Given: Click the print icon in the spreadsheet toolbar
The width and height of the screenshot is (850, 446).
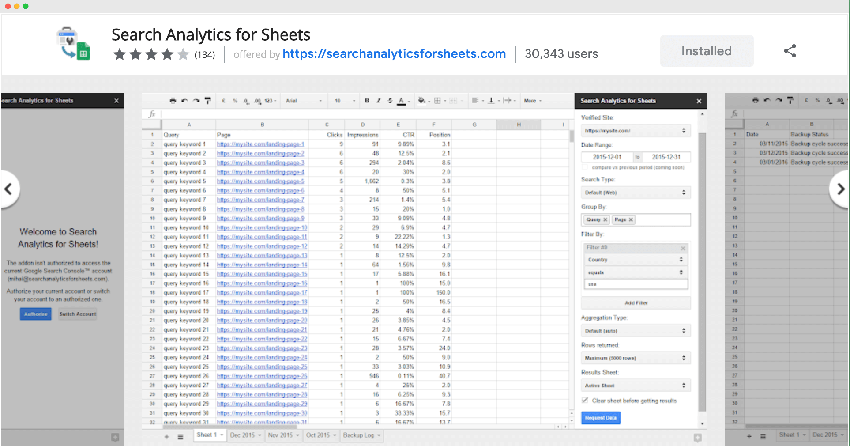Looking at the screenshot, I should pos(172,101).
